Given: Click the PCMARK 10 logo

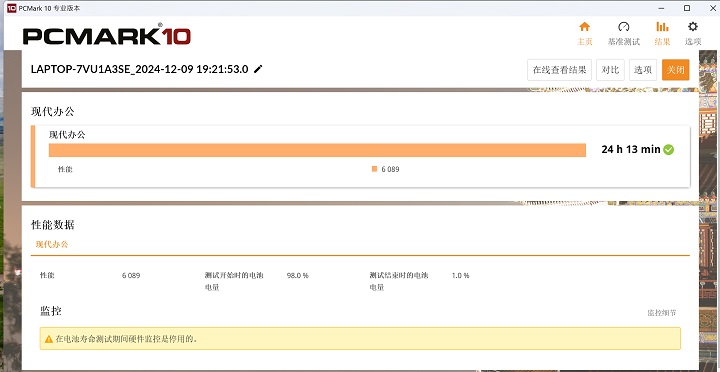Looking at the screenshot, I should [x=107, y=35].
